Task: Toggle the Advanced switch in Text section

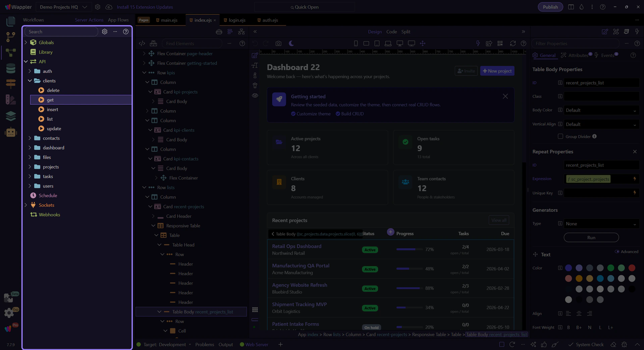Action: (617, 252)
